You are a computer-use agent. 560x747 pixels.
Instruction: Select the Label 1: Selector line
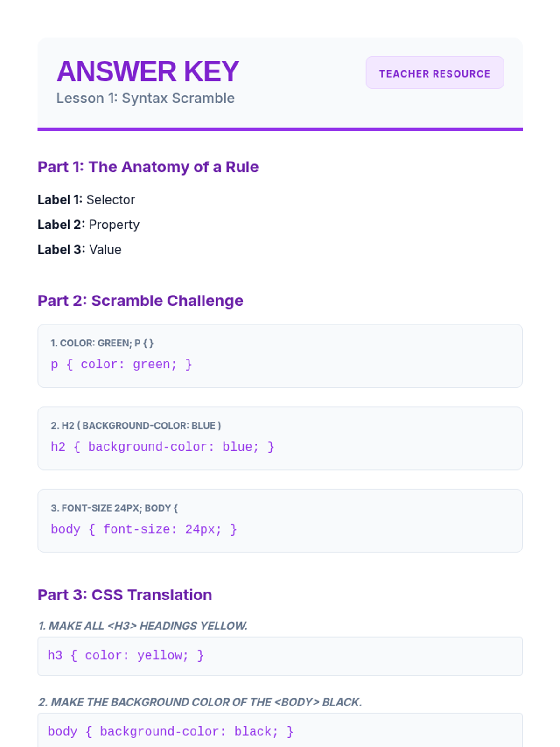[x=86, y=200]
